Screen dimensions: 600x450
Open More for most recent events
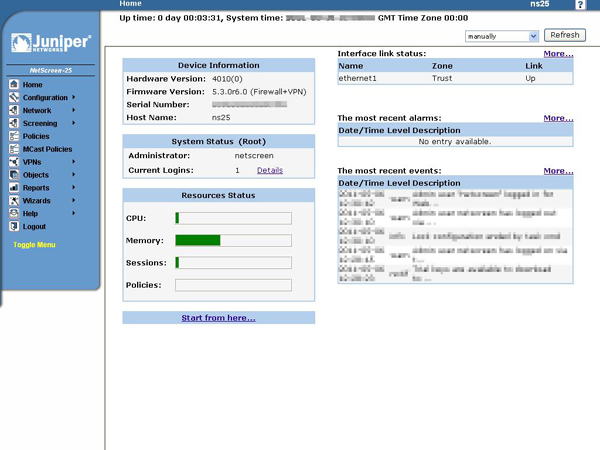[x=558, y=171]
